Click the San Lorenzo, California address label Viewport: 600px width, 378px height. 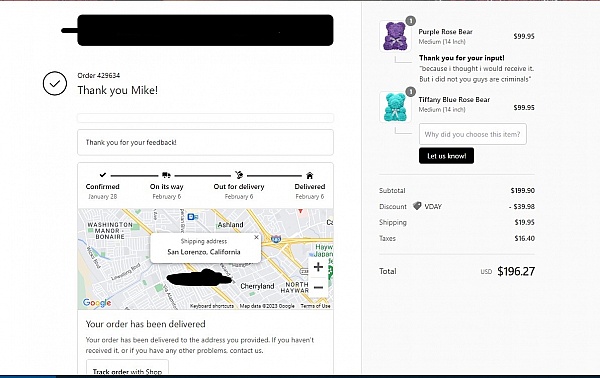pyautogui.click(x=204, y=252)
